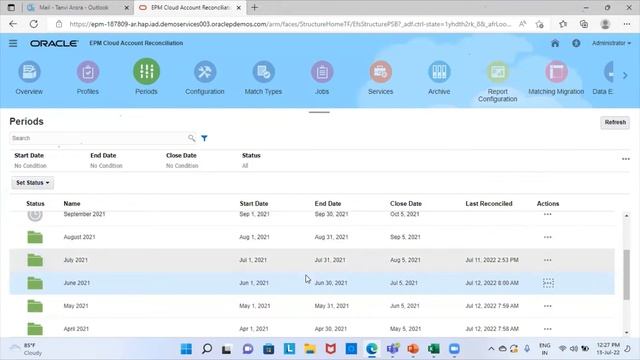Open the accessibility settings icon
This screenshot has height=360, width=640.
tap(576, 43)
